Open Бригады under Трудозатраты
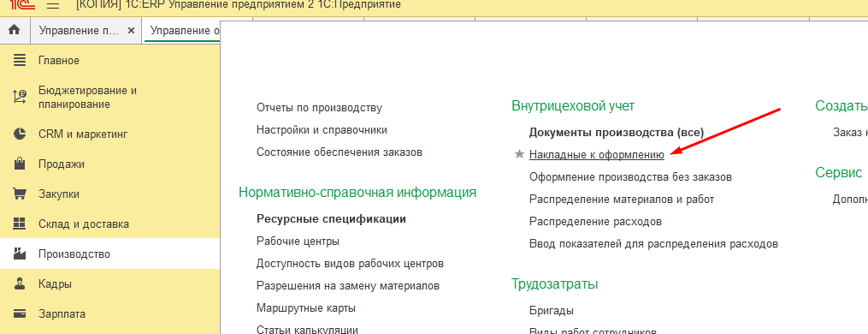The height and width of the screenshot is (334, 868). (552, 310)
